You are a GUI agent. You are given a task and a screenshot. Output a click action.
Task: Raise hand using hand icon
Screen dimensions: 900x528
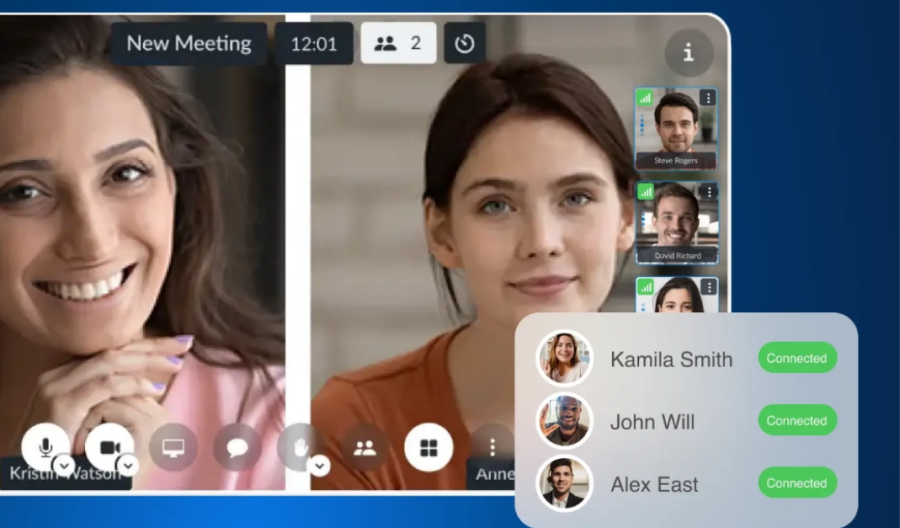[x=301, y=447]
